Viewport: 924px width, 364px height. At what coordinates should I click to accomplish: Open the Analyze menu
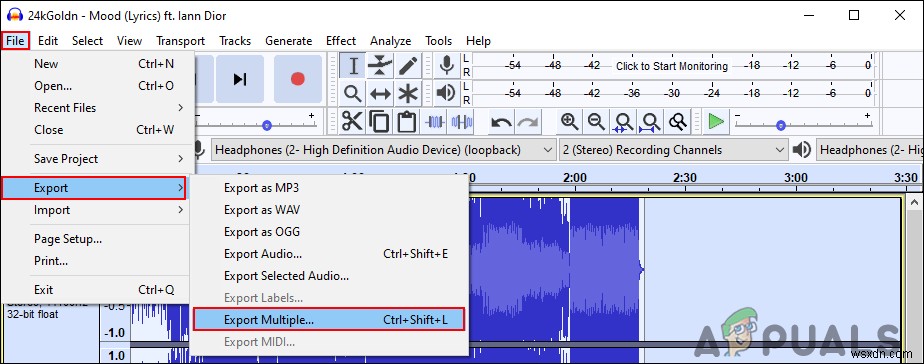tap(390, 41)
